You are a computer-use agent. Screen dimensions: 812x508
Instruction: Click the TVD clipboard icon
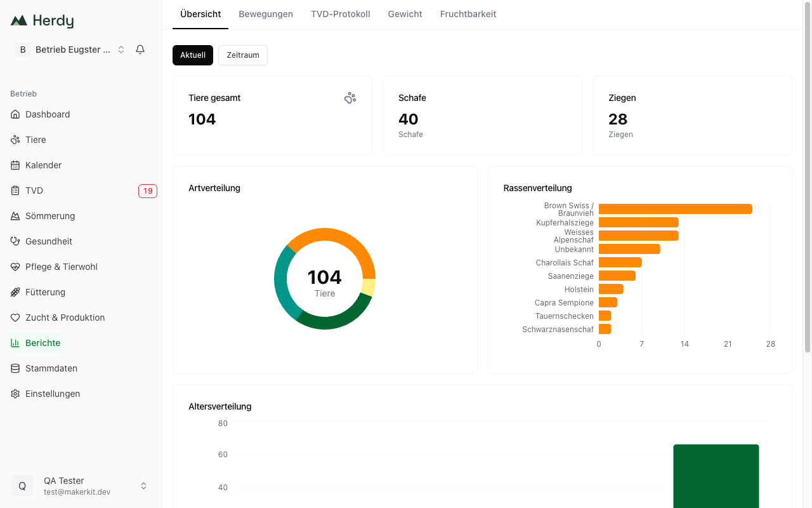pos(15,190)
